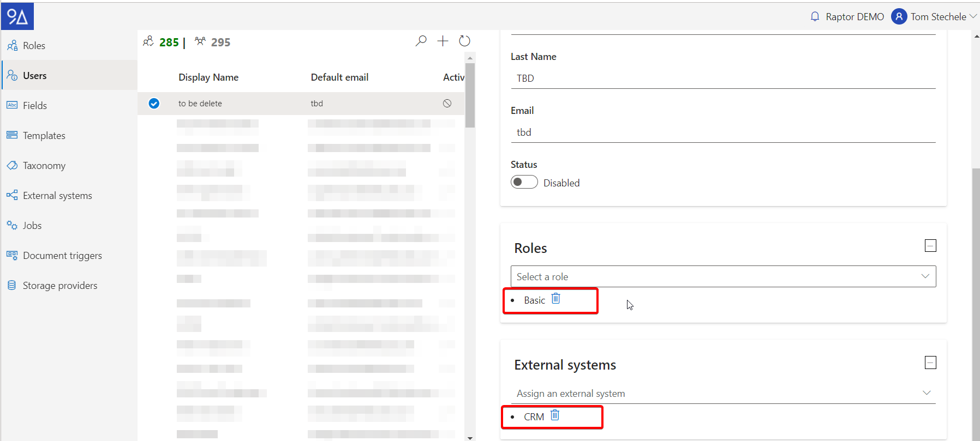The width and height of the screenshot is (980, 441).
Task: Click the search magnifier icon above user list
Action: 421,41
